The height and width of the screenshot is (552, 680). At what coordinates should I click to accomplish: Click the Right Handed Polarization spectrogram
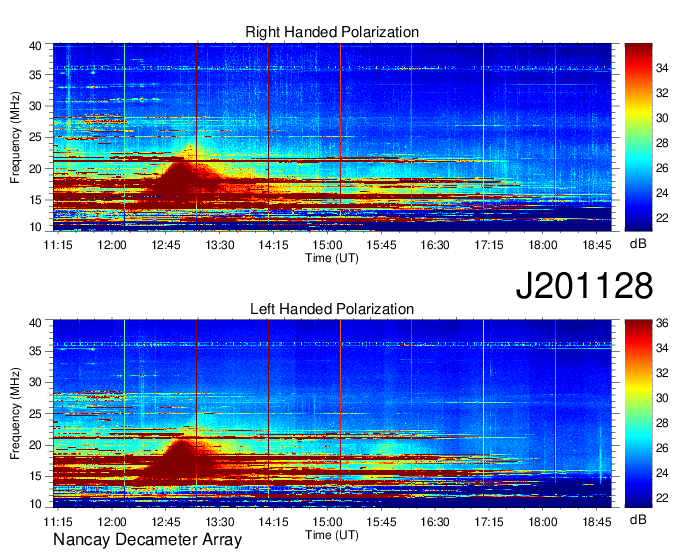pos(332,137)
